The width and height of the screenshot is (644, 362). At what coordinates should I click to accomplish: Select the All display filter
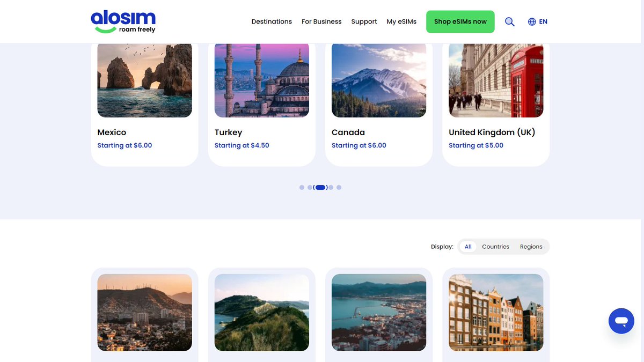coord(468,247)
